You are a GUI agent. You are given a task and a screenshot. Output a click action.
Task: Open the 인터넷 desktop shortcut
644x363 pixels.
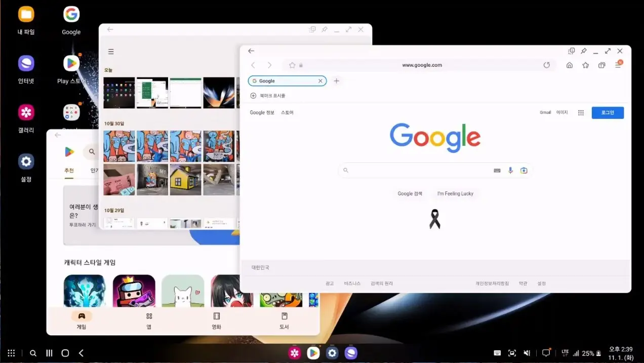[x=26, y=70]
